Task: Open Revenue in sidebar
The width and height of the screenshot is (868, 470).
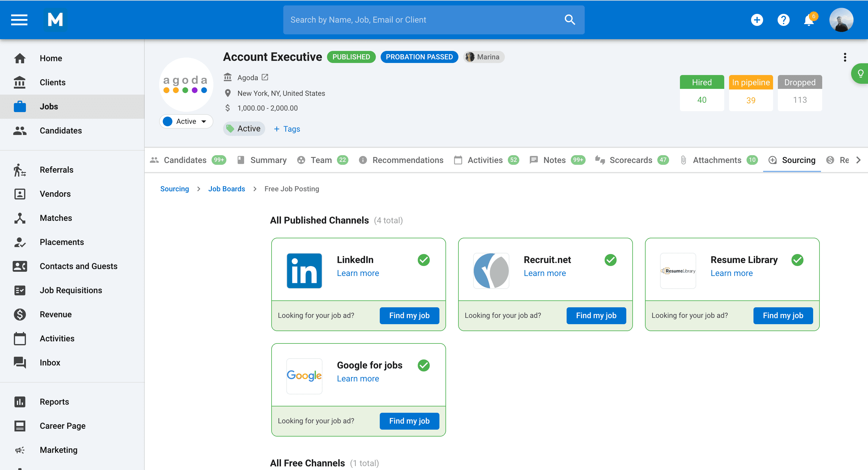Action: [x=72, y=314]
